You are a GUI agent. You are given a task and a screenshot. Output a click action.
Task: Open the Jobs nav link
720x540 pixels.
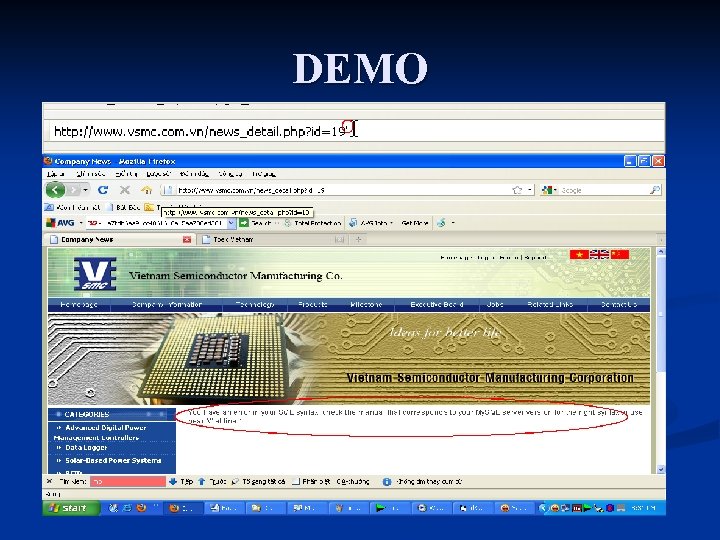(x=495, y=304)
